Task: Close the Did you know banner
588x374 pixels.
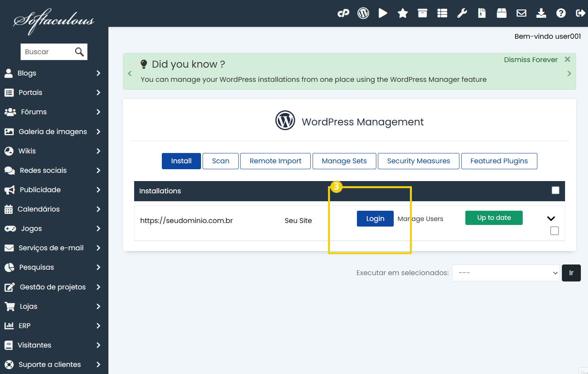Action: (567, 59)
